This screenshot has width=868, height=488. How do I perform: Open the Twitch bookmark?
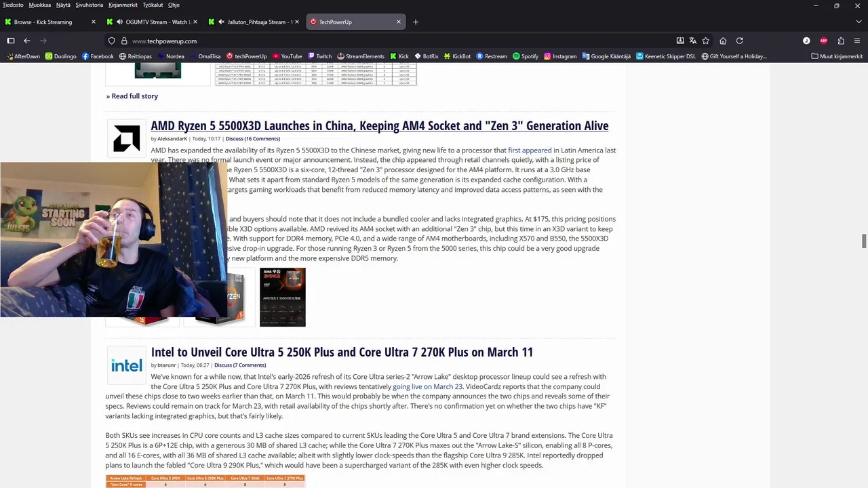click(x=319, y=56)
